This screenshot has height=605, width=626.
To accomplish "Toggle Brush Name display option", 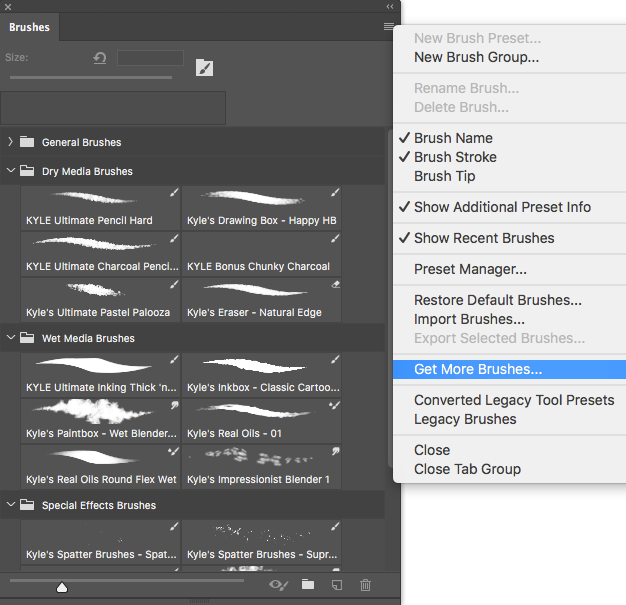I will [x=510, y=138].
